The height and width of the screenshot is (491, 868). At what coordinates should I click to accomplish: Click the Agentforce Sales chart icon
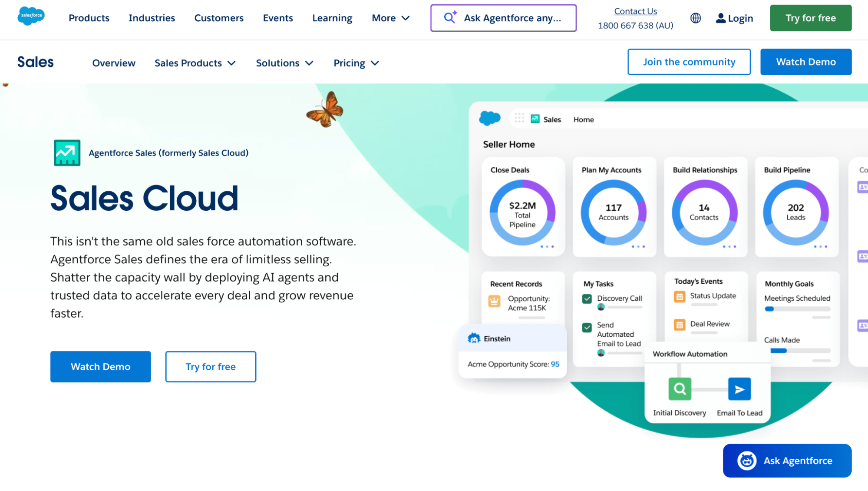click(67, 153)
